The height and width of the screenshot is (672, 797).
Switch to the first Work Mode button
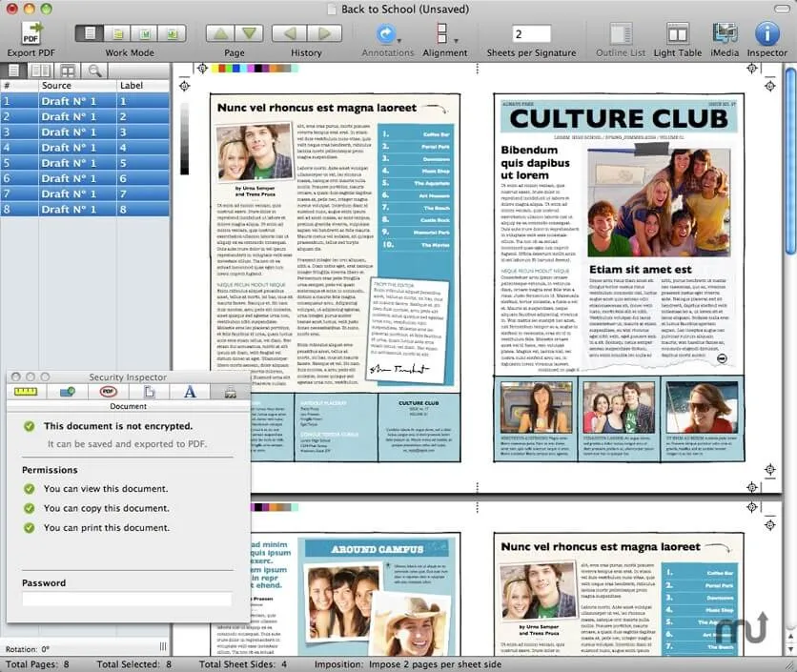pyautogui.click(x=90, y=33)
